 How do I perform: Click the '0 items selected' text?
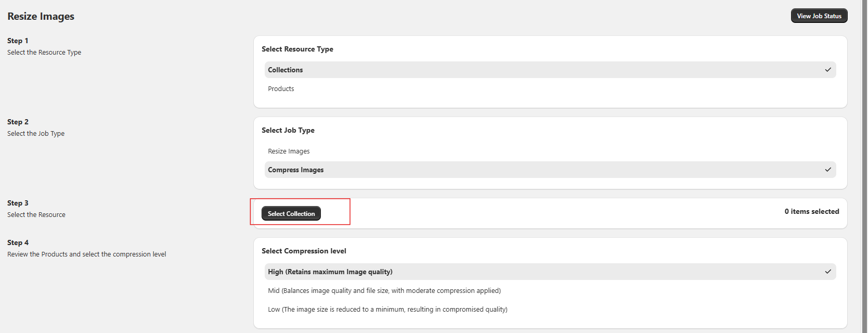tap(812, 211)
